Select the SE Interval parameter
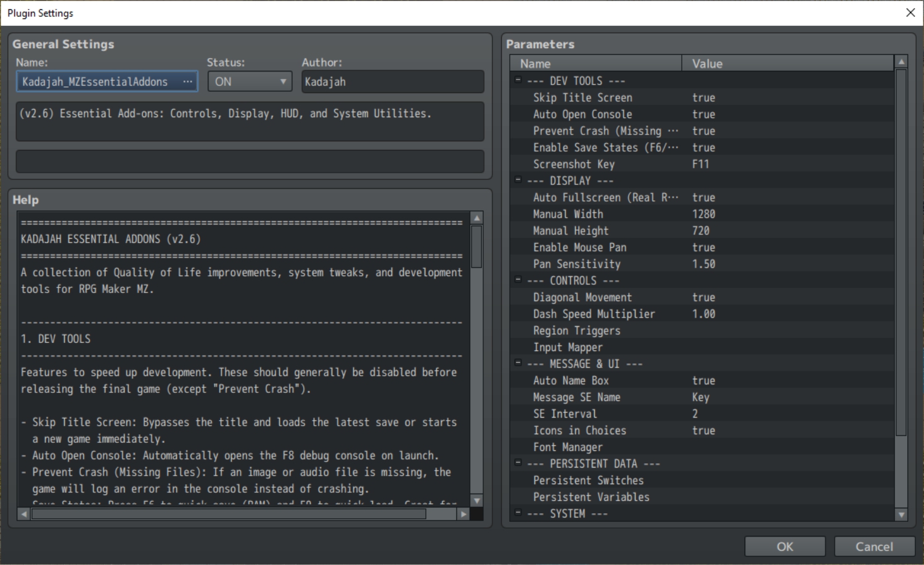The image size is (924, 565). (x=702, y=414)
